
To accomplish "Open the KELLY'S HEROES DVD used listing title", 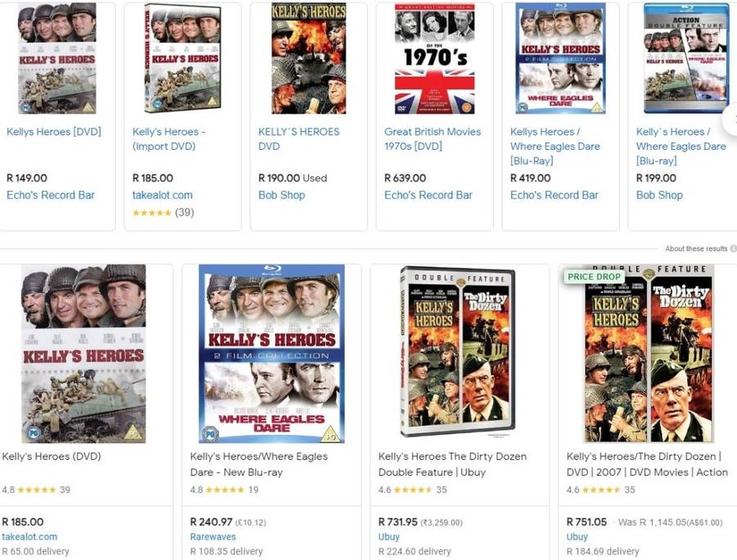I will click(x=299, y=138).
